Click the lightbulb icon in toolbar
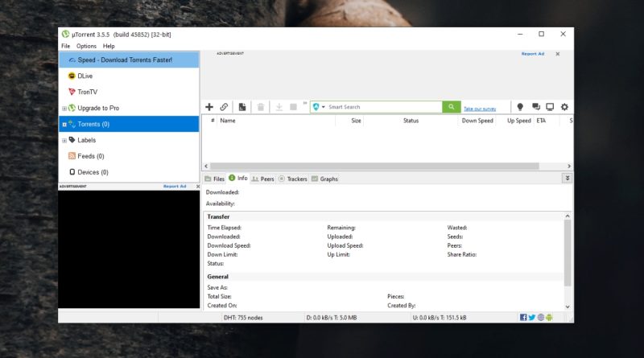 pos(520,107)
